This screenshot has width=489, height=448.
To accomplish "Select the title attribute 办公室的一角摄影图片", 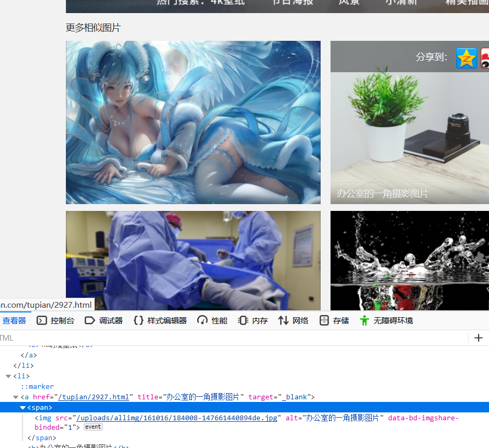I will pos(190,397).
